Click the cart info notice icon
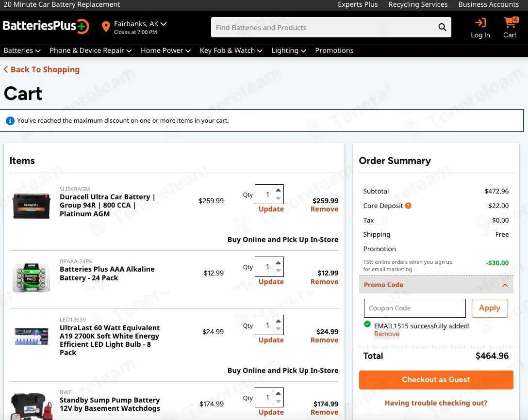This screenshot has width=528, height=420. click(x=10, y=120)
